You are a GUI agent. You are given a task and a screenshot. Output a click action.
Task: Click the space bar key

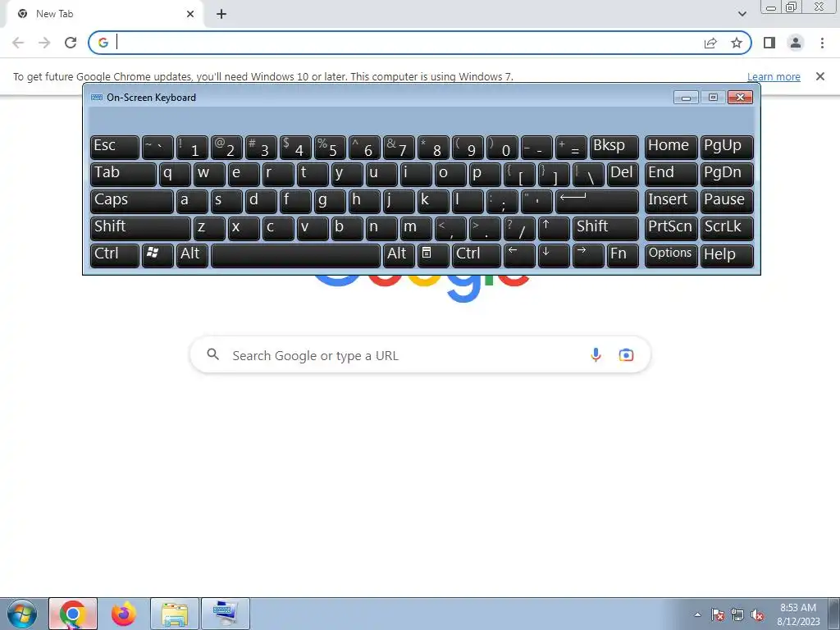click(295, 255)
